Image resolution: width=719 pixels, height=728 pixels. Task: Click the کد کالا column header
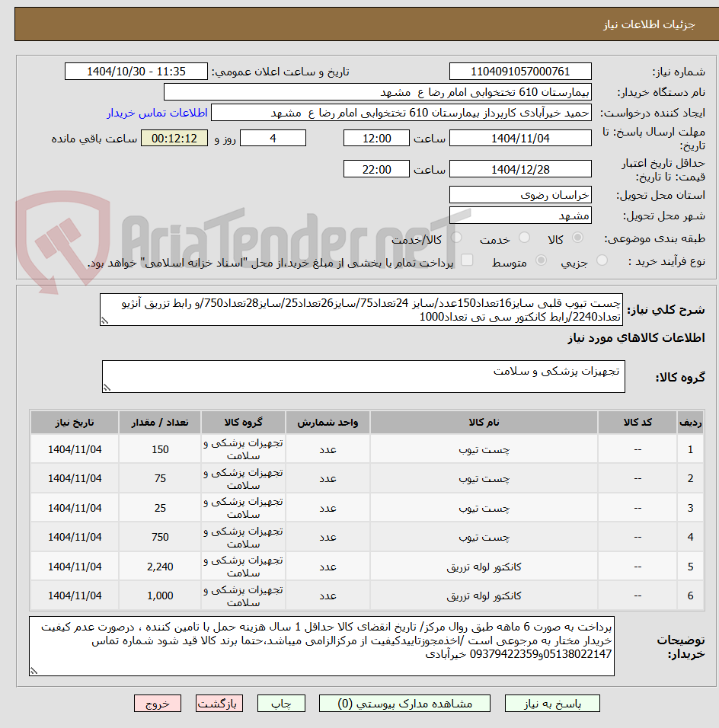(x=638, y=423)
